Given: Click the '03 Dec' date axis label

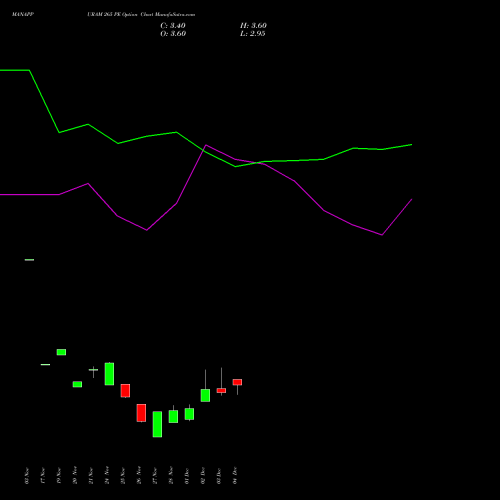Looking at the screenshot, I should tap(219, 475).
